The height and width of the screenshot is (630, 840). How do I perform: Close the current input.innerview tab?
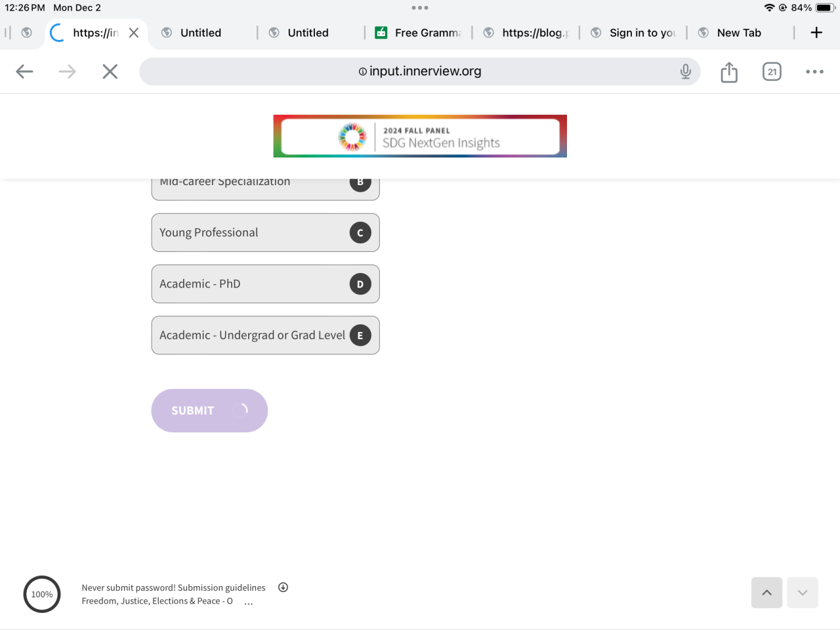pos(134,33)
